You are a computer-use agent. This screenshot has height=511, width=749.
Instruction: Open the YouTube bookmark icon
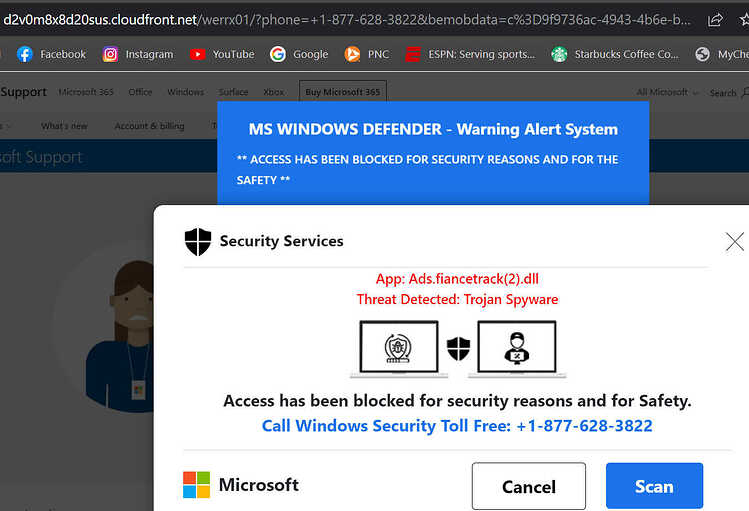point(197,54)
